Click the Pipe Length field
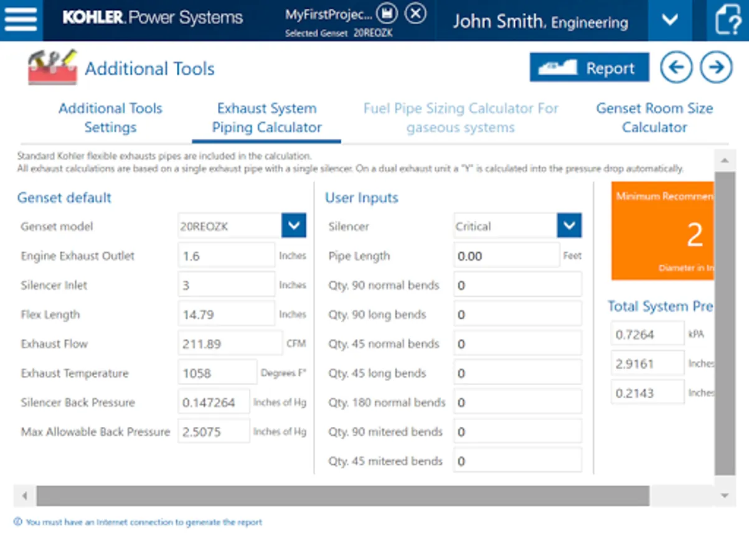The height and width of the screenshot is (560, 749). click(507, 256)
